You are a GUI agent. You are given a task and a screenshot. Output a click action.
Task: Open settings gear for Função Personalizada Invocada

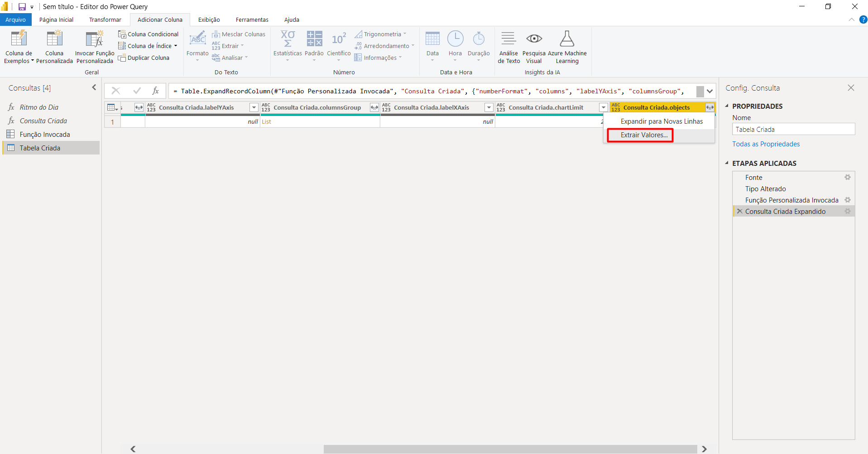pyautogui.click(x=848, y=200)
